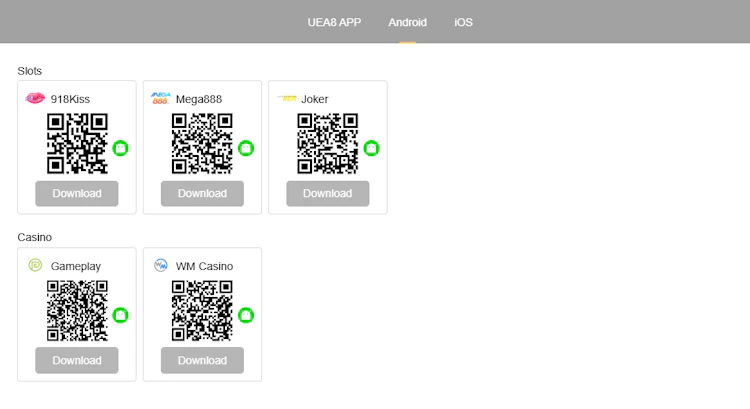Click the 918Kiss lips logo icon
This screenshot has height=409, width=750.
(35, 98)
